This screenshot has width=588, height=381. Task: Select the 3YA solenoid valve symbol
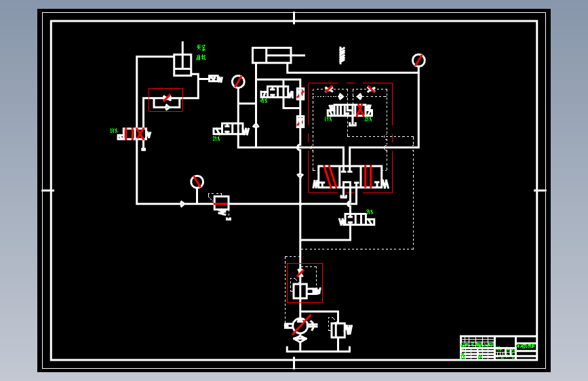coord(357,220)
